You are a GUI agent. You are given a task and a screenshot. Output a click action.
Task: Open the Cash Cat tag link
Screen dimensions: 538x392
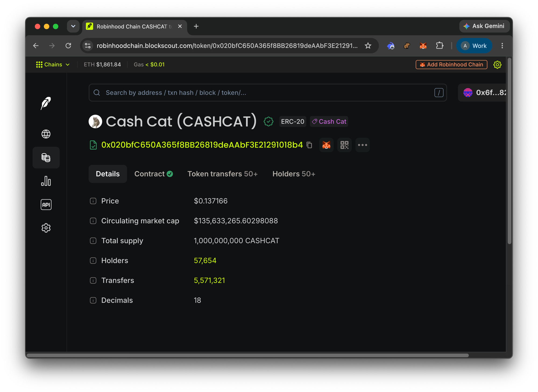[329, 121]
